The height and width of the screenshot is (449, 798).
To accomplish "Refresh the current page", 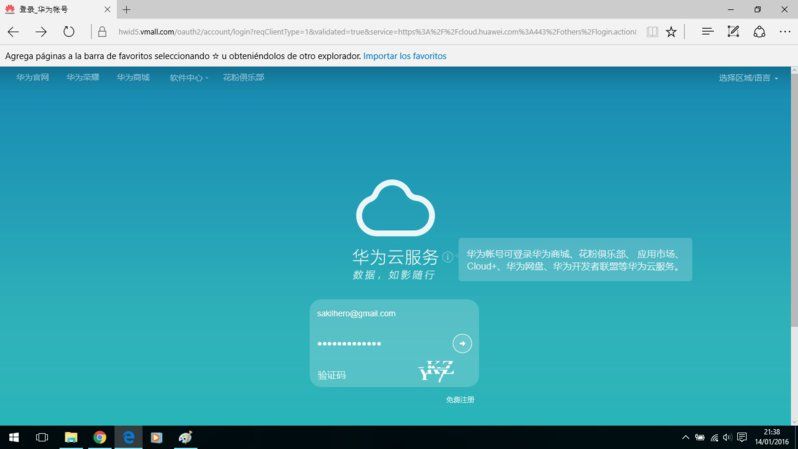I will 69,32.
